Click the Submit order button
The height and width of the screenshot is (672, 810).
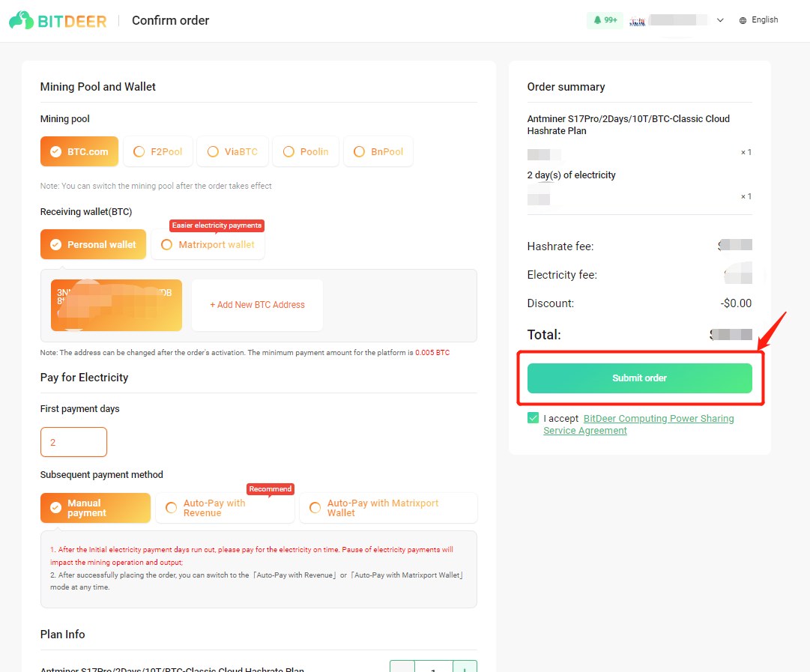639,378
